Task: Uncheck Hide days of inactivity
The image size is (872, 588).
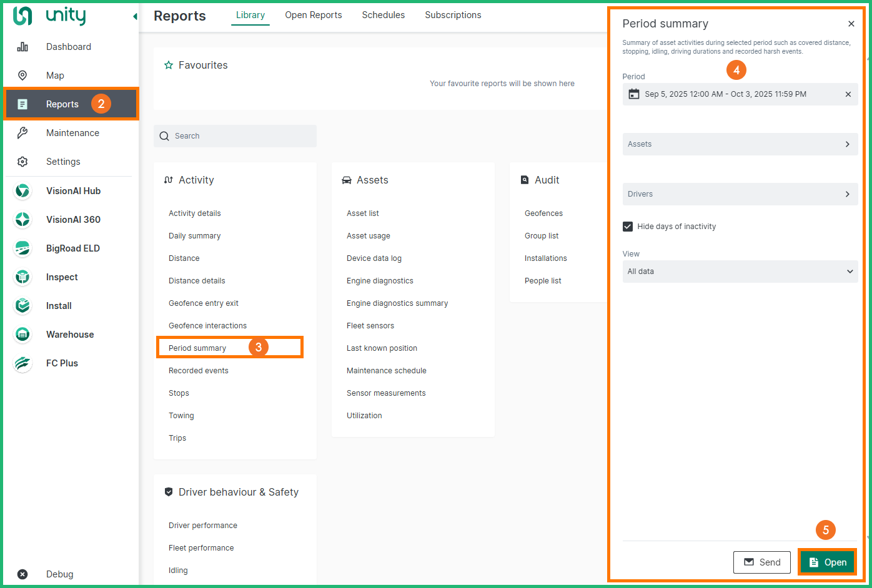Action: 628,227
